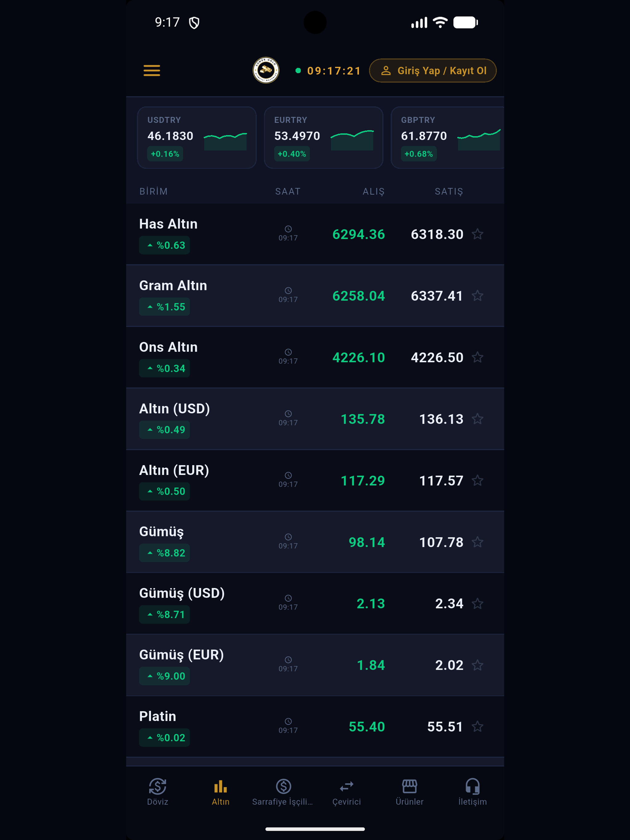Switch to the Döviz tab
Screen dimensions: 630x840
157,792
